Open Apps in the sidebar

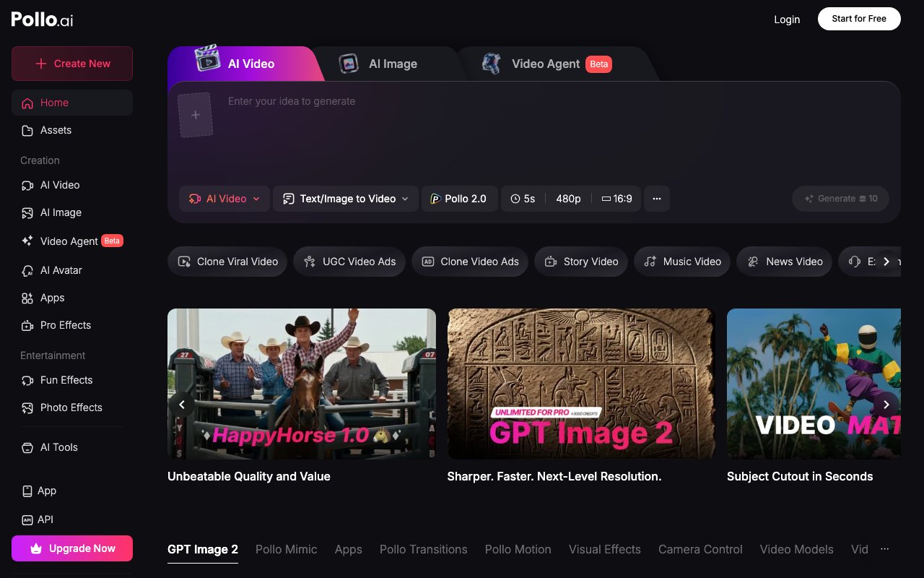pyautogui.click(x=72, y=298)
